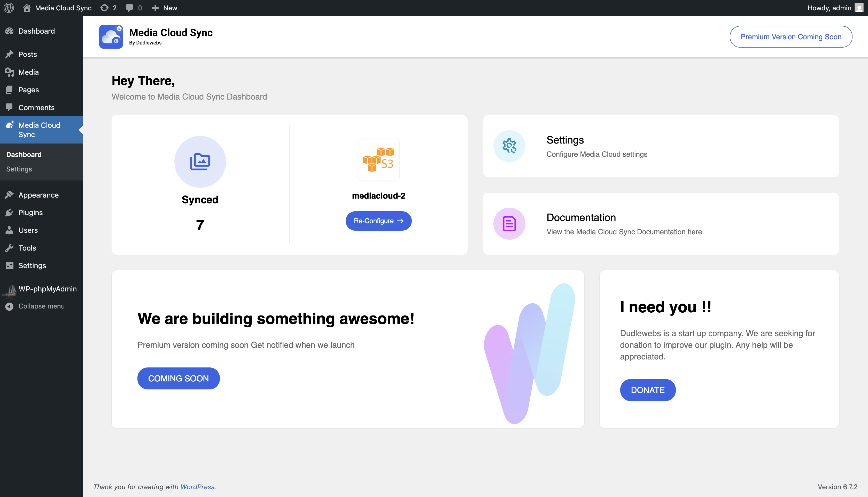Click the home icon beside site name
The image size is (868, 497).
click(27, 8)
